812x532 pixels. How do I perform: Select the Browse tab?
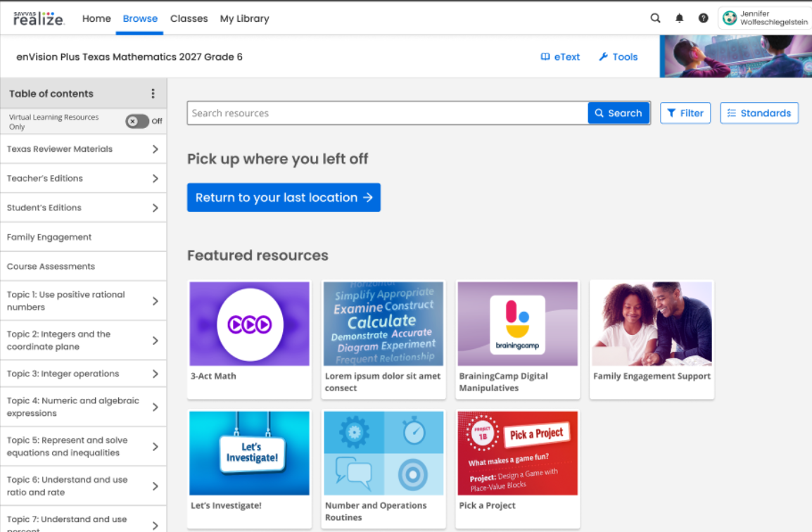140,19
